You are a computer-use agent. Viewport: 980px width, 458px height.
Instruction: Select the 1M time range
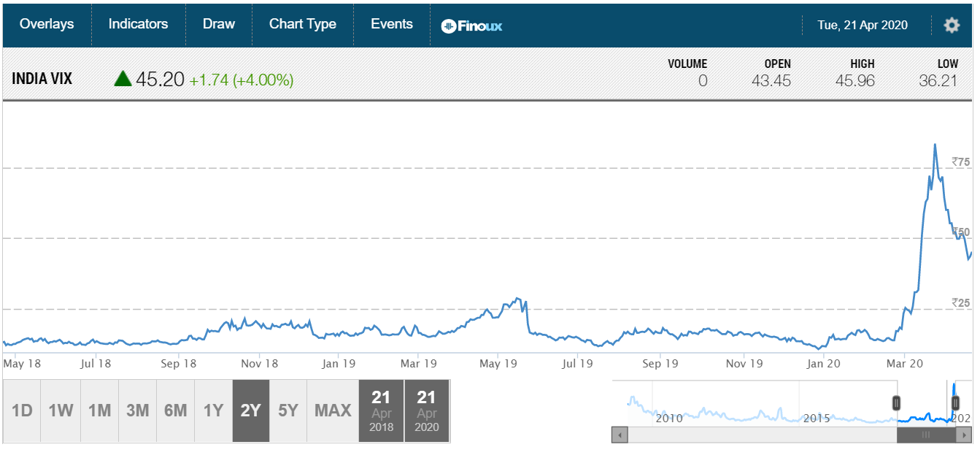(x=99, y=411)
